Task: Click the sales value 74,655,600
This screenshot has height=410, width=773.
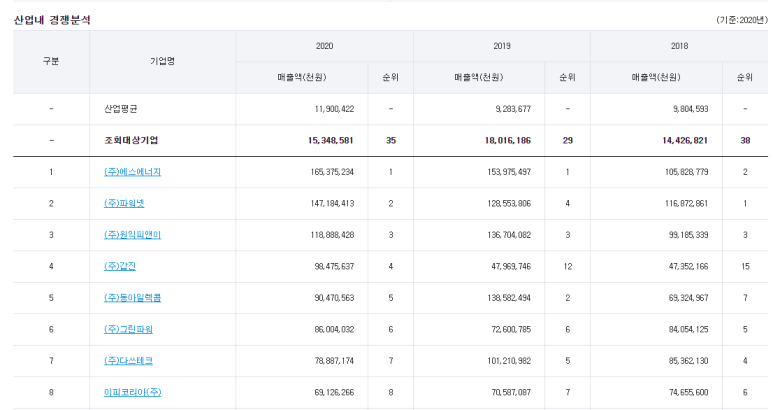Action: pos(689,393)
